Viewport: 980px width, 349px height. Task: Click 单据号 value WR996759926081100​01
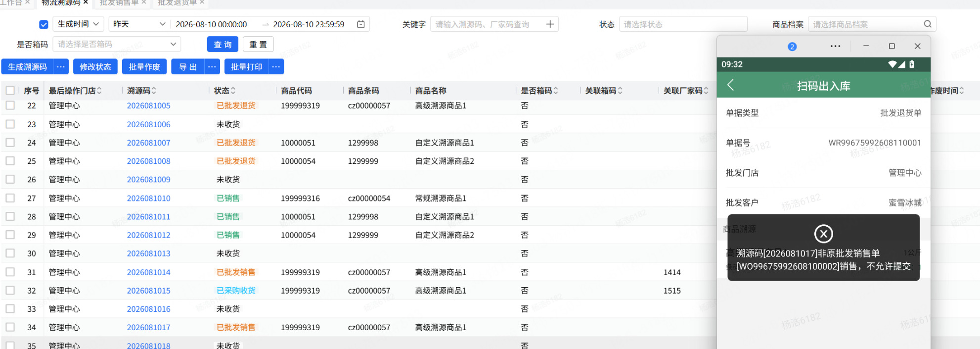pos(875,143)
